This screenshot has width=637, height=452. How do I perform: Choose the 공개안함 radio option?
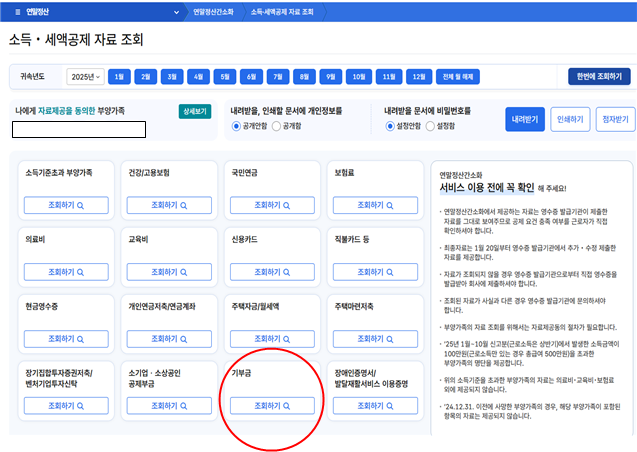click(236, 126)
